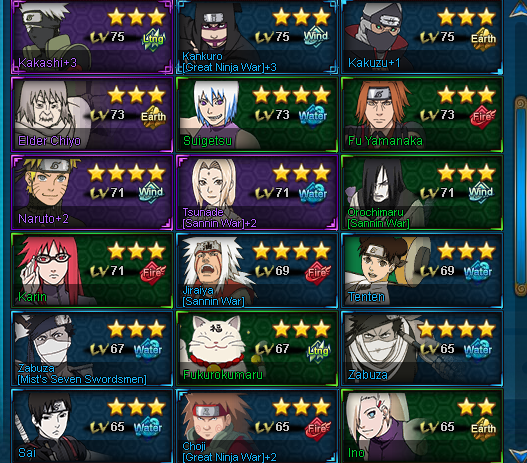The image size is (527, 463).
Task: Click the Water element icon on Suigetsu card
Action: 313,117
